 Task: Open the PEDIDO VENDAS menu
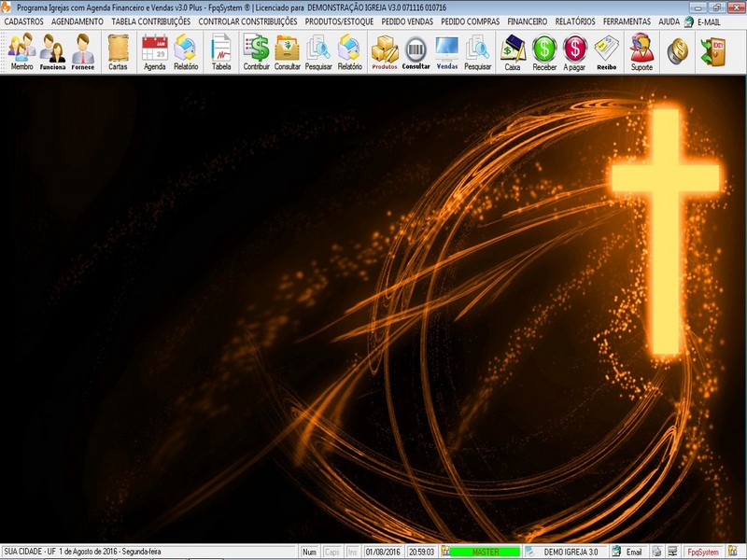pyautogui.click(x=407, y=21)
